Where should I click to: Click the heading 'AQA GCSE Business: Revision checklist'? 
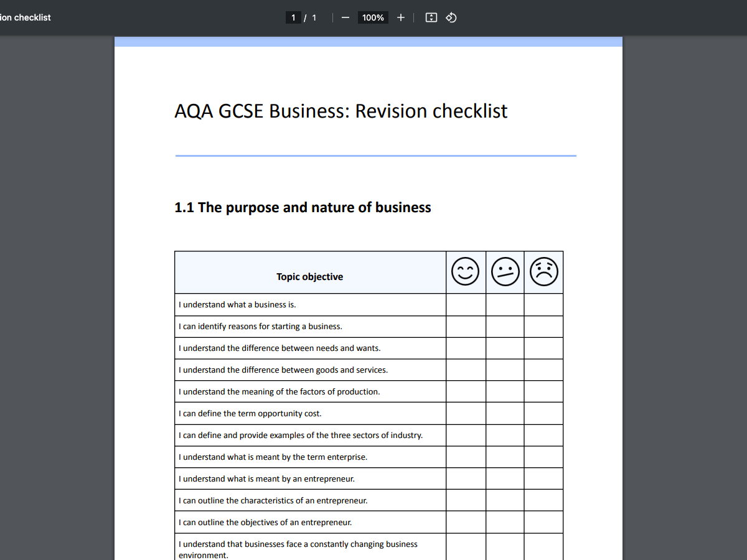tap(341, 111)
